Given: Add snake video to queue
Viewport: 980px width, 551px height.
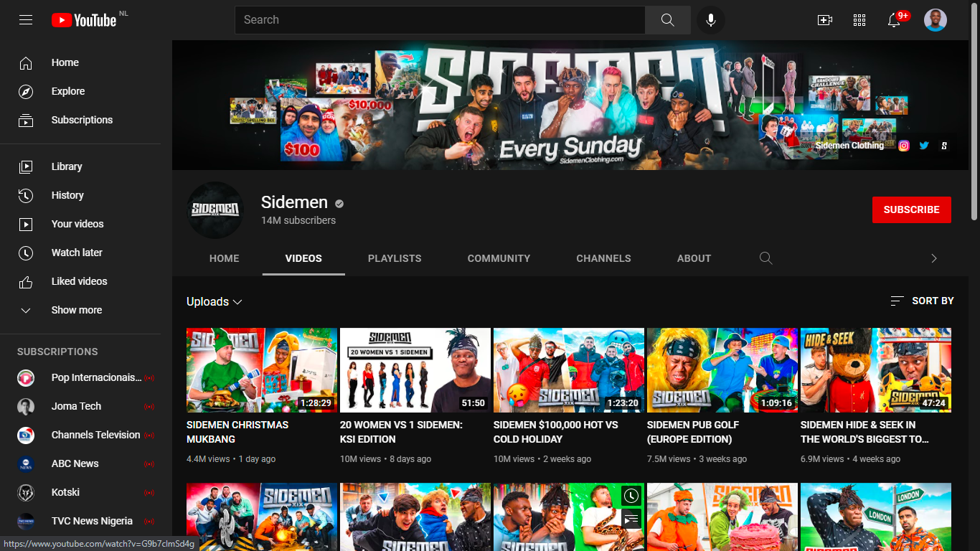Looking at the screenshot, I should click(631, 519).
